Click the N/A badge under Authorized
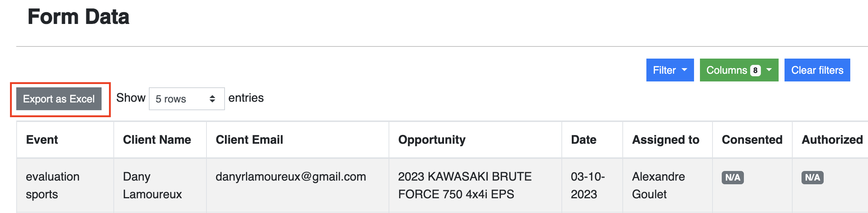This screenshot has width=868, height=213. pyautogui.click(x=813, y=178)
